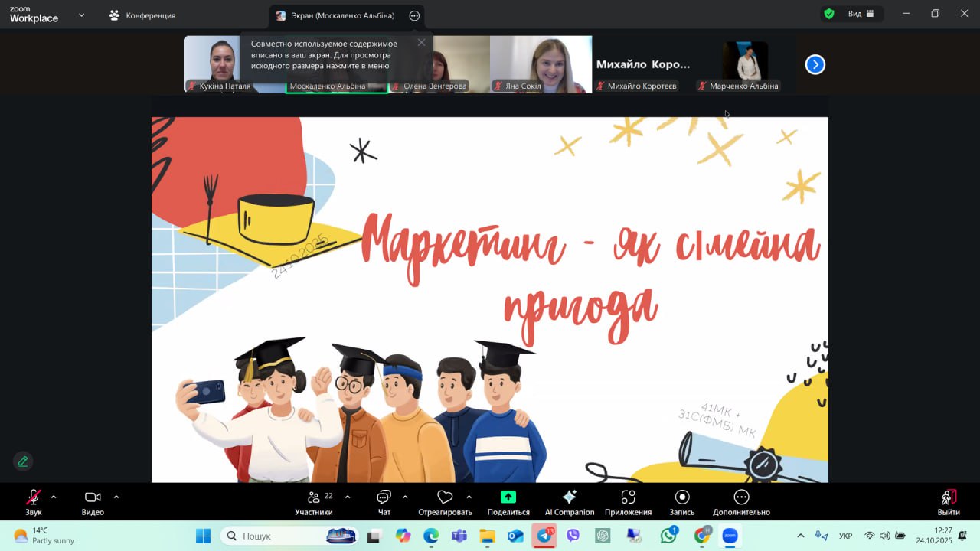Viewport: 980px width, 551px height.
Task: Expand audio options arrow next to Звук
Action: (x=54, y=497)
